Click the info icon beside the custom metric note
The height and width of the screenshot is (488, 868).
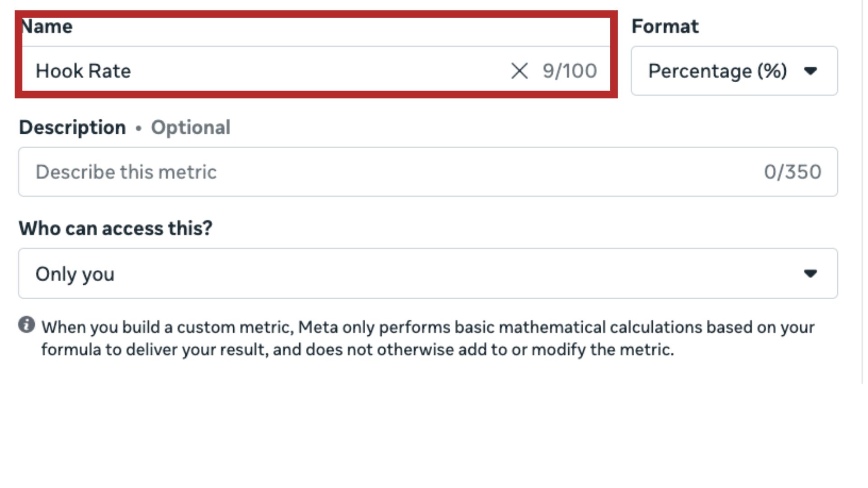click(x=27, y=324)
